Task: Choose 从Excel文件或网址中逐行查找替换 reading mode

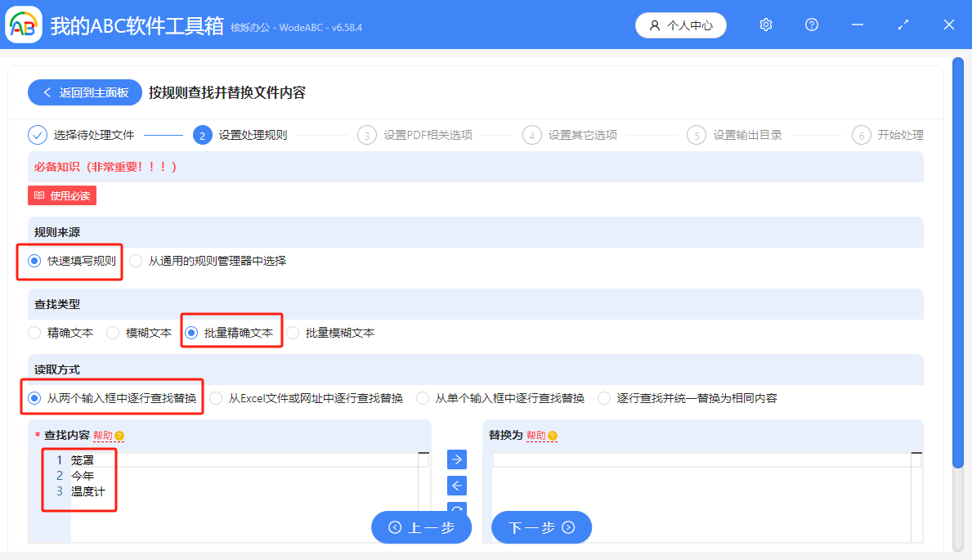Action: click(x=216, y=398)
